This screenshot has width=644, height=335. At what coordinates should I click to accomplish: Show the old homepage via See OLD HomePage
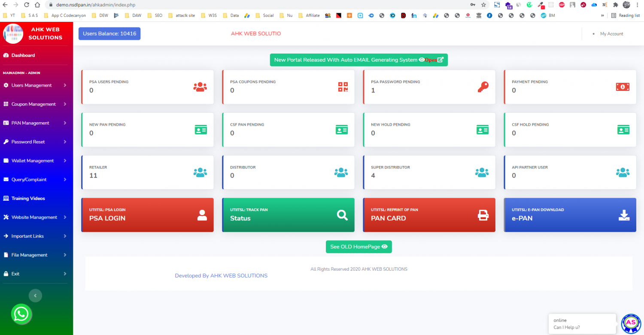(x=358, y=247)
